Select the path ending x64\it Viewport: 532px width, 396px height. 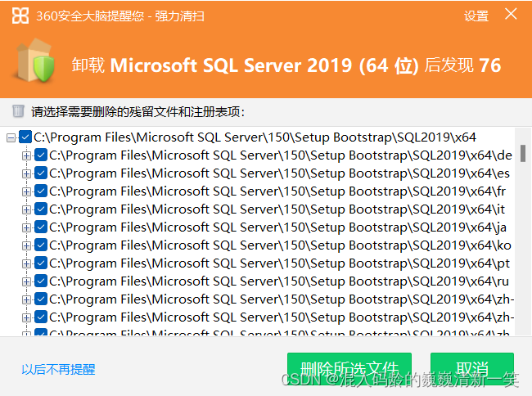tap(277, 209)
